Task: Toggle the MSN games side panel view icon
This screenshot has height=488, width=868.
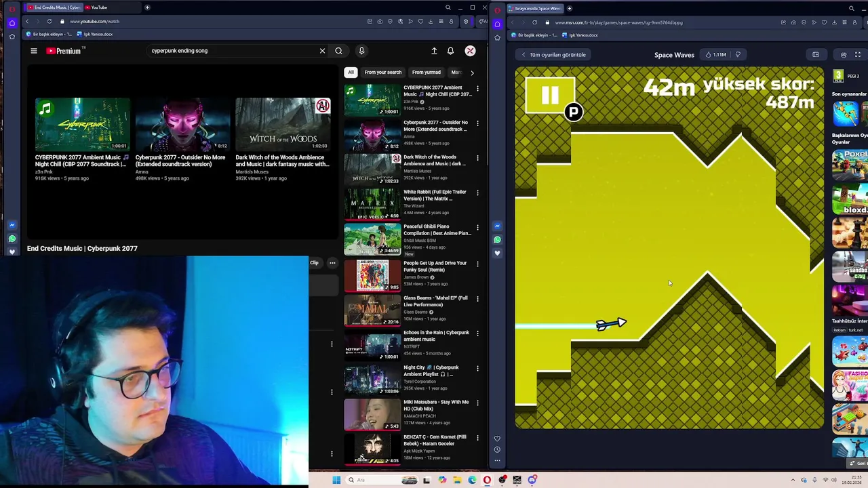Action: tap(816, 55)
